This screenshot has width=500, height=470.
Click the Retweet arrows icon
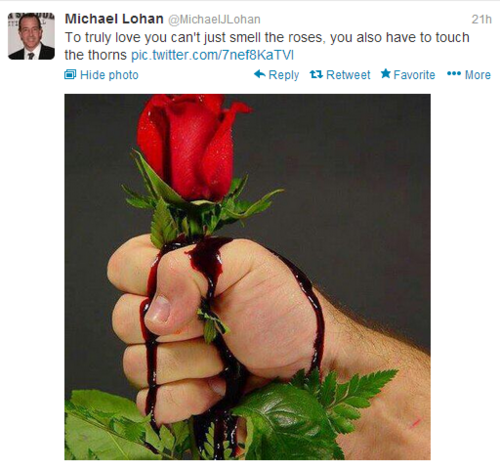click(x=316, y=74)
